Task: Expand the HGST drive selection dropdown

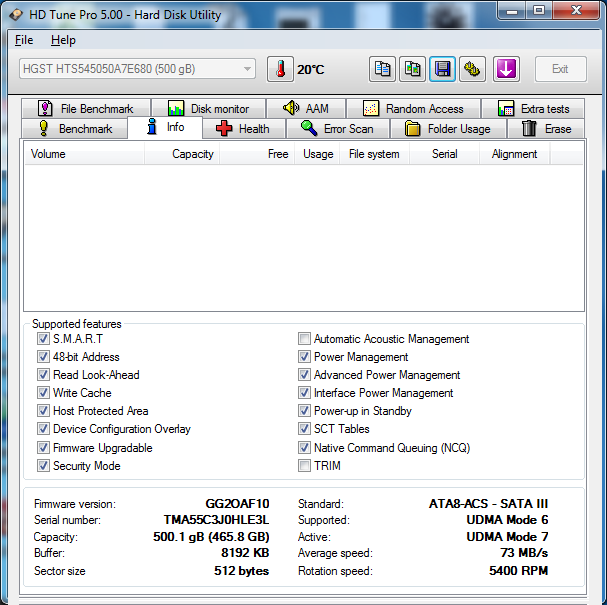Action: (x=138, y=69)
